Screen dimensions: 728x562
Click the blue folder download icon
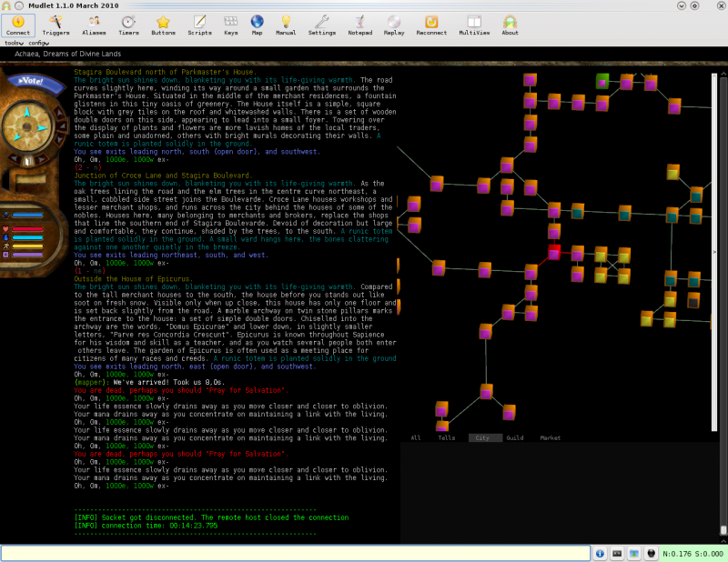pyautogui.click(x=634, y=553)
